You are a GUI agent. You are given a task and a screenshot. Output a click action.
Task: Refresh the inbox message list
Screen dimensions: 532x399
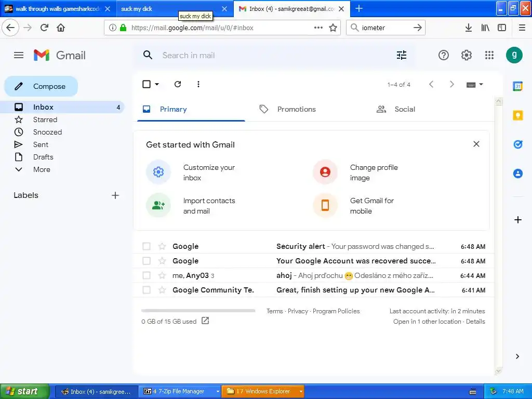tap(178, 84)
